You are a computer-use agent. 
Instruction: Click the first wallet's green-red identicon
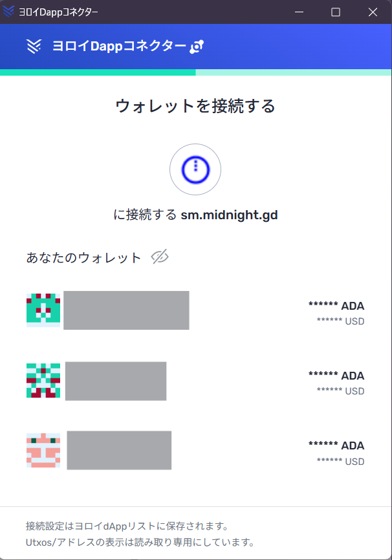(43, 310)
